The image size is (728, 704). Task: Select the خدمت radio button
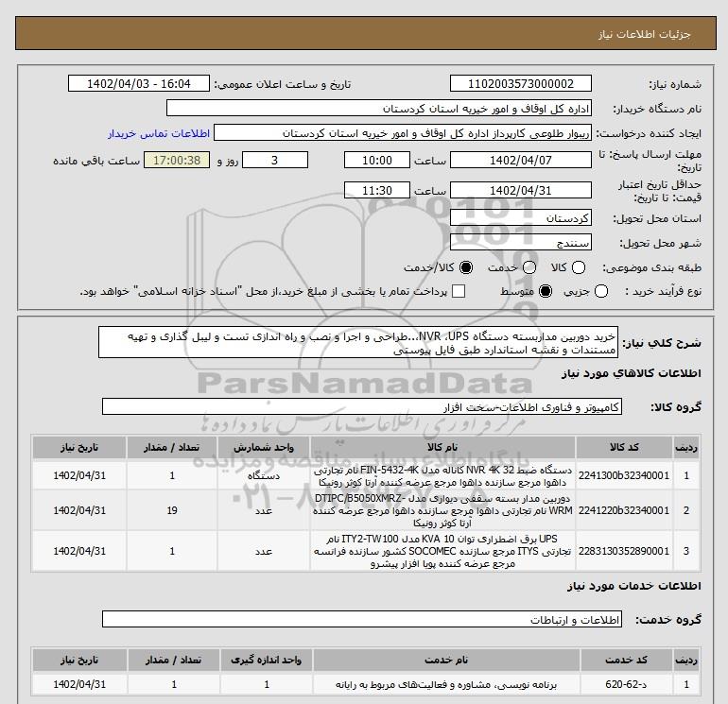click(529, 267)
